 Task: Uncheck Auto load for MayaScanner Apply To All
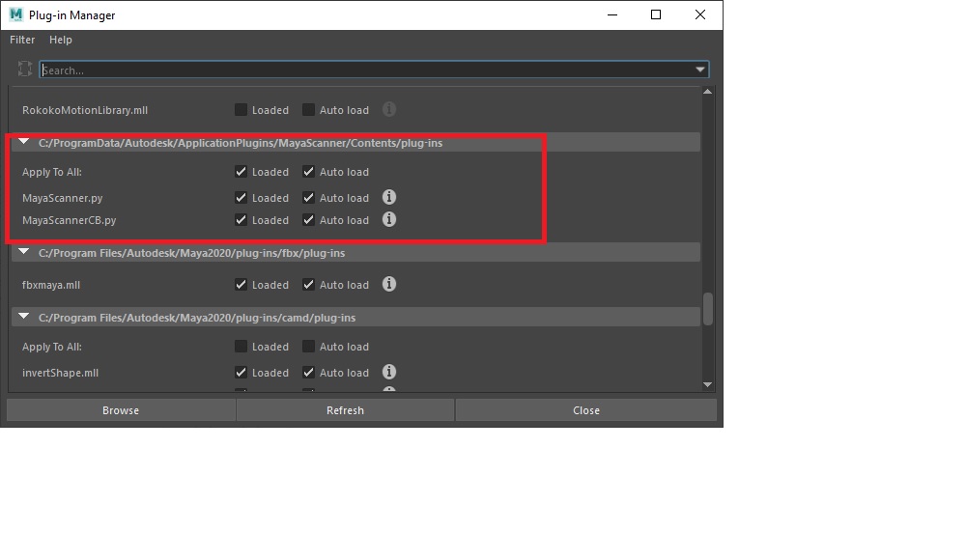[309, 171]
